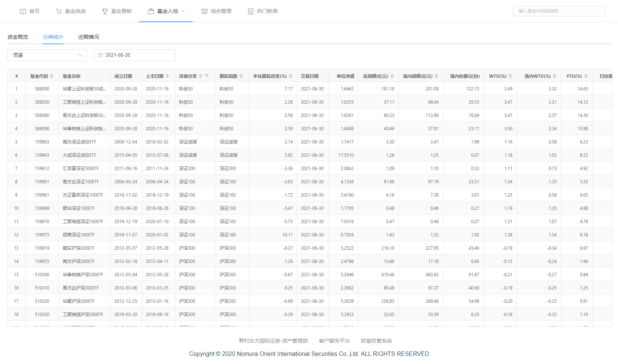The image size is (618, 364).
Task: Select the 银华深证100ETF row name
Action: tap(79, 208)
